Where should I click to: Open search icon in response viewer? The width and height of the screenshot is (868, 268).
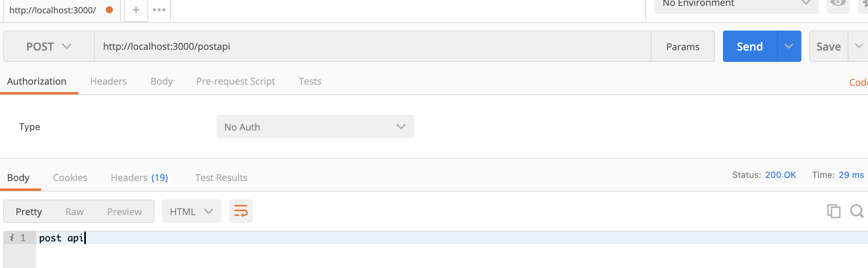pyautogui.click(x=857, y=211)
